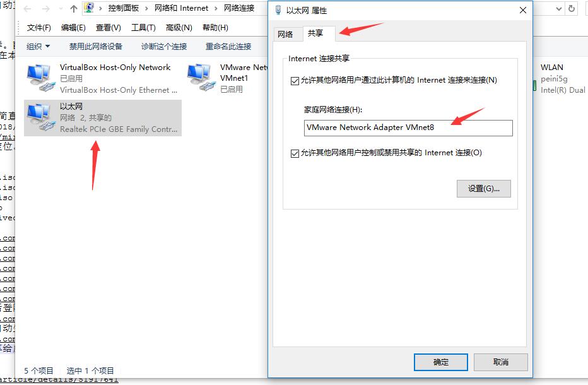Image resolution: width=588 pixels, height=385 pixels.
Task: Expand the address bar history dropdown
Action: coord(559,9)
